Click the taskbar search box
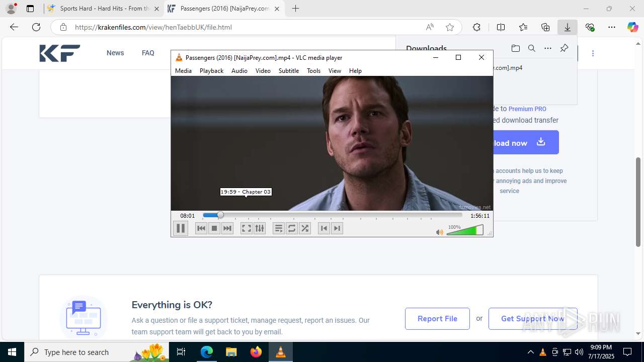 (97, 352)
